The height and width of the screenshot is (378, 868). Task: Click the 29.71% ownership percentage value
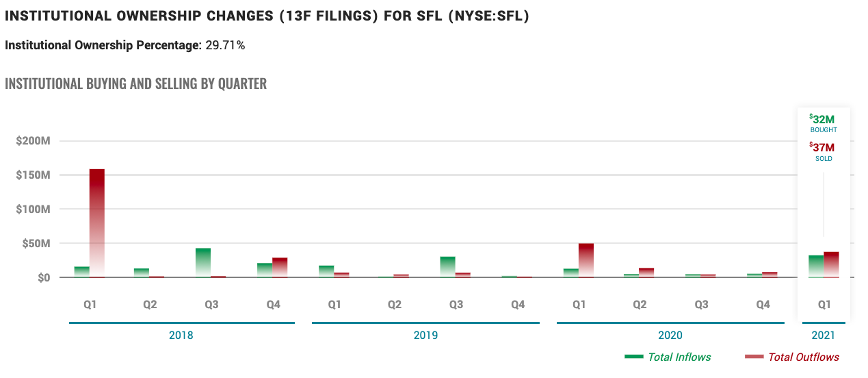pyautogui.click(x=225, y=46)
